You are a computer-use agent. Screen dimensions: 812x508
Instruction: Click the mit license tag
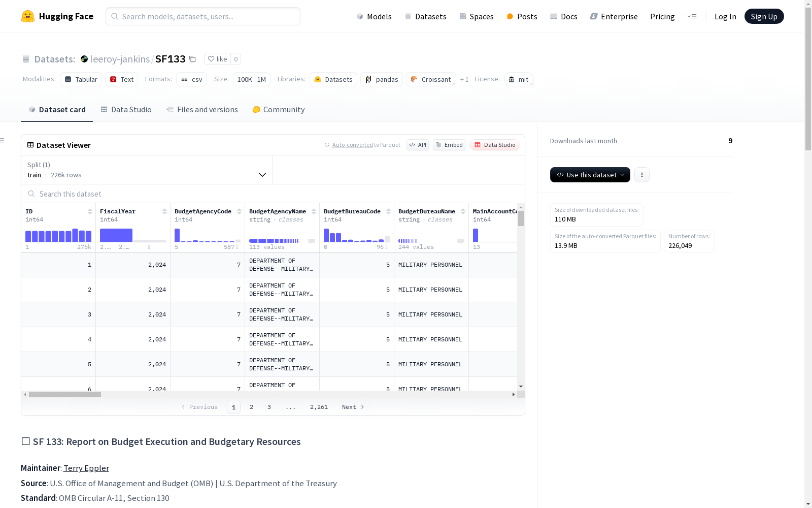[x=519, y=79]
